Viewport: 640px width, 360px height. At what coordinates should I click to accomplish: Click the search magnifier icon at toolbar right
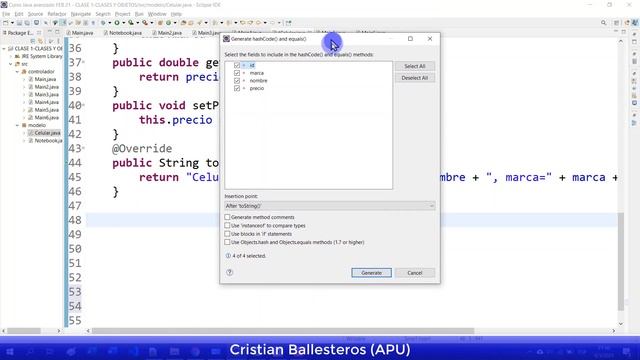pyautogui.click(x=604, y=23)
